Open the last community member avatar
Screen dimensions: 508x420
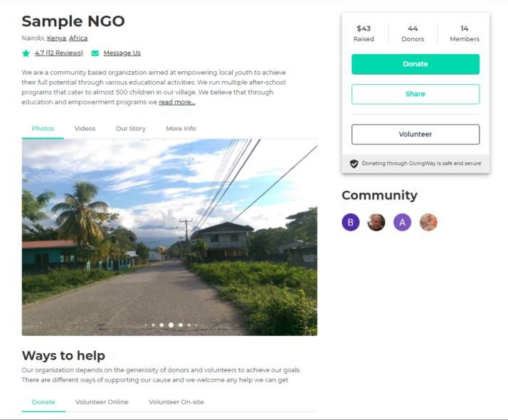coord(428,222)
